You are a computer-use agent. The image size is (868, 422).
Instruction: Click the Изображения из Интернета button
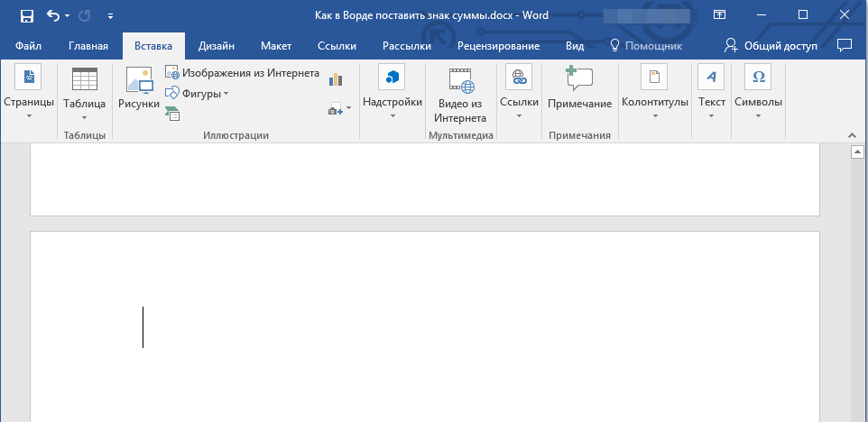(242, 73)
